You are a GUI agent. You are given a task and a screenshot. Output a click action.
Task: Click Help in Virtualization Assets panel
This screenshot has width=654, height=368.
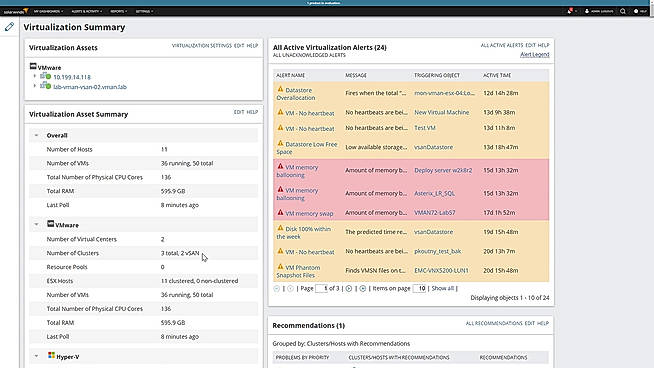[252, 45]
